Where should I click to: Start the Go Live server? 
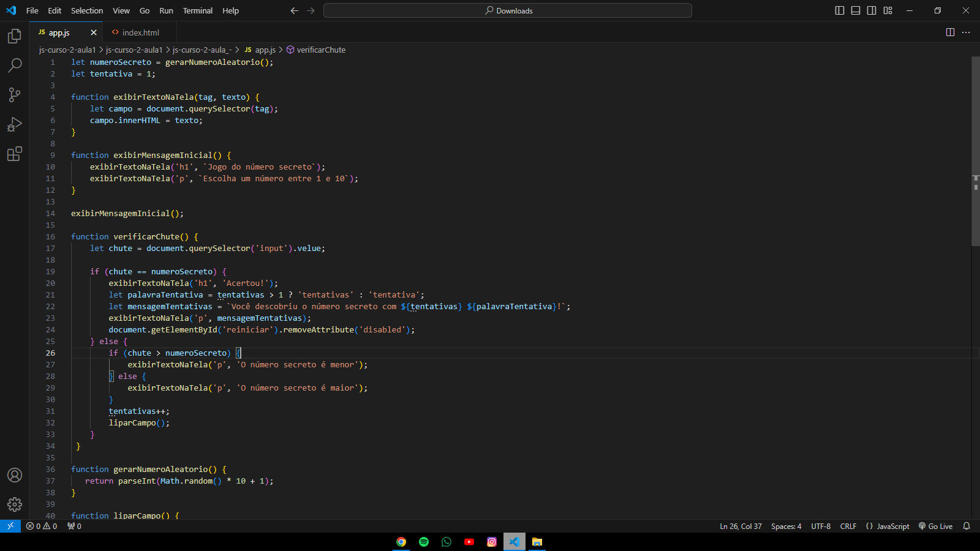click(x=935, y=526)
